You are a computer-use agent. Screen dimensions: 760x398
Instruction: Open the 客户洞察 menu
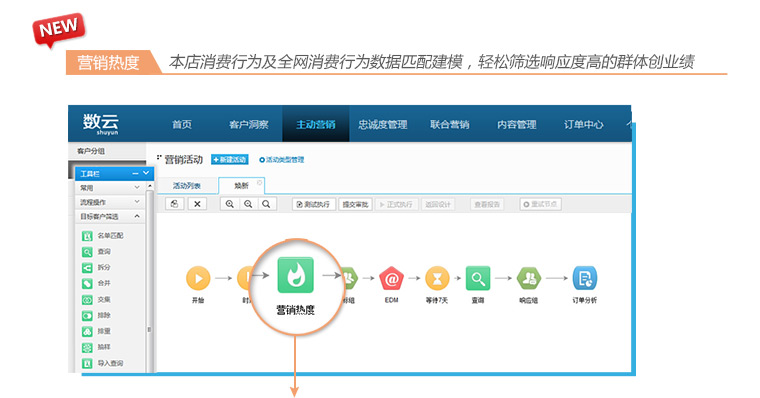click(249, 125)
